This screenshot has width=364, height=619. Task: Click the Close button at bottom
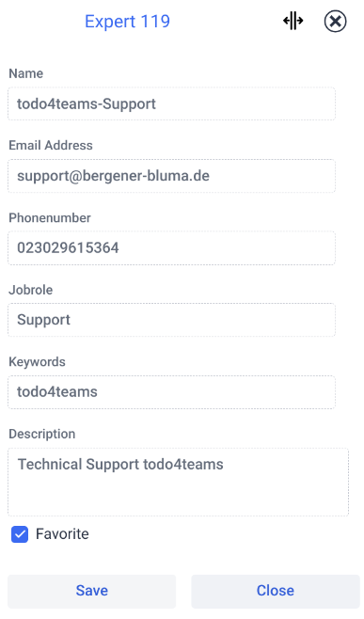[276, 591]
